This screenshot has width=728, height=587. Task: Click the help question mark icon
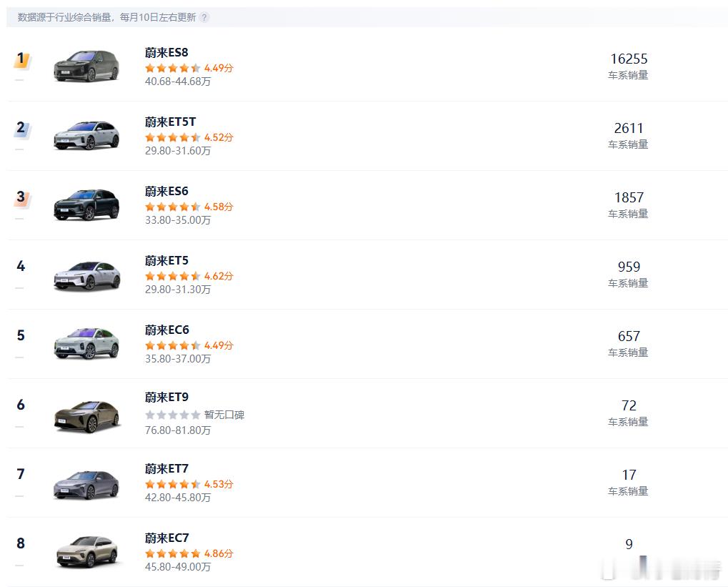click(x=204, y=17)
